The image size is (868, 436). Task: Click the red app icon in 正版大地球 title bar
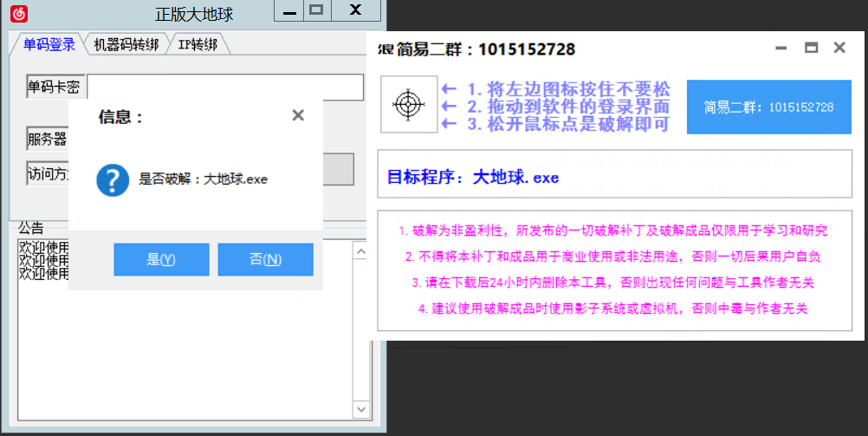point(18,14)
